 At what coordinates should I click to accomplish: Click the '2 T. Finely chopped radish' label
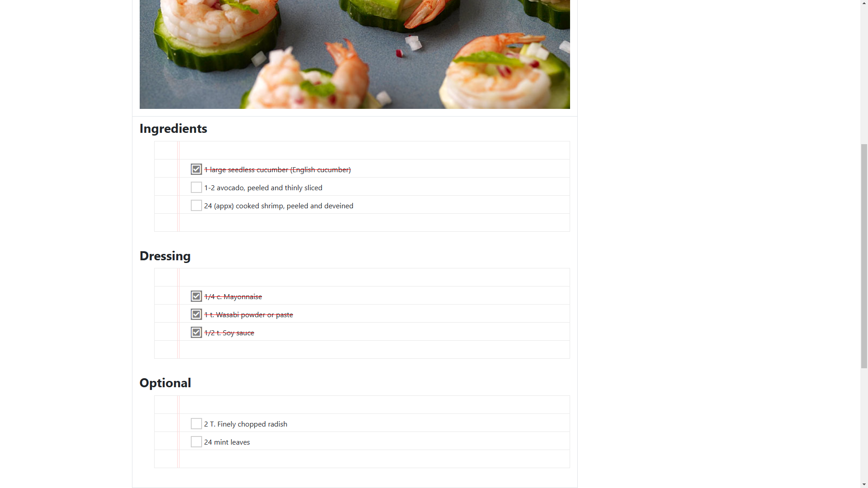coord(245,424)
